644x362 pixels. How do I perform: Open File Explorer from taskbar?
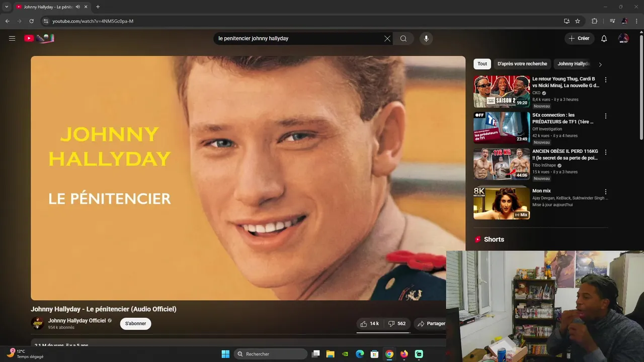[330, 354]
